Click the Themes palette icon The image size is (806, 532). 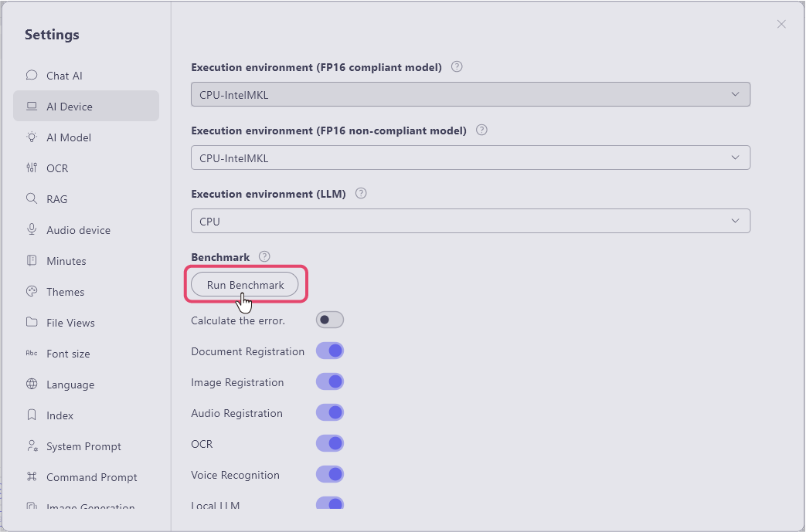point(32,292)
